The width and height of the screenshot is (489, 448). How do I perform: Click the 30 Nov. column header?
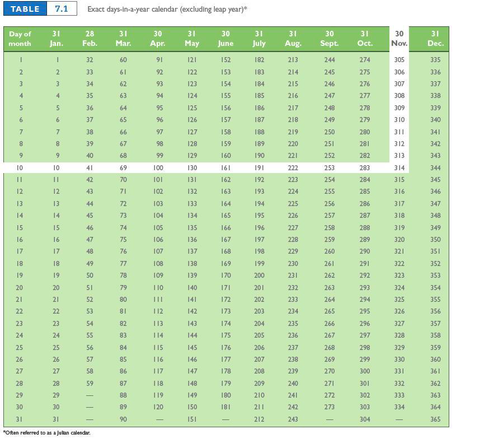click(x=399, y=39)
